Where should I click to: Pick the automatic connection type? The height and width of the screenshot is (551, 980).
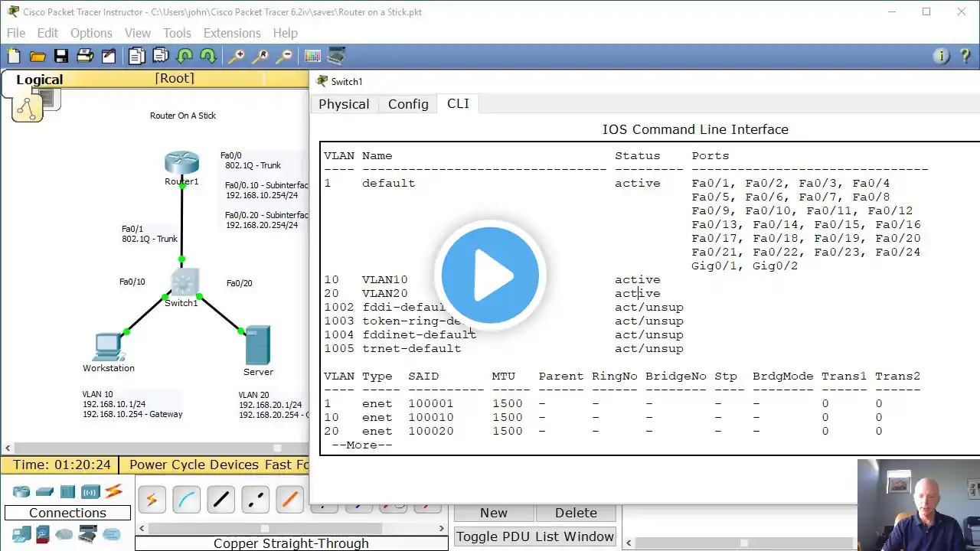pyautogui.click(x=152, y=500)
